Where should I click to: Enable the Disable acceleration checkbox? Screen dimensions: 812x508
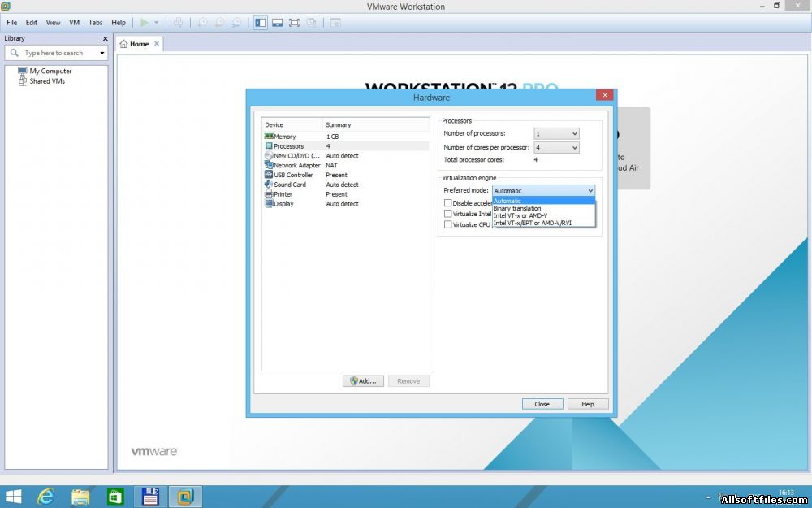[x=447, y=203]
